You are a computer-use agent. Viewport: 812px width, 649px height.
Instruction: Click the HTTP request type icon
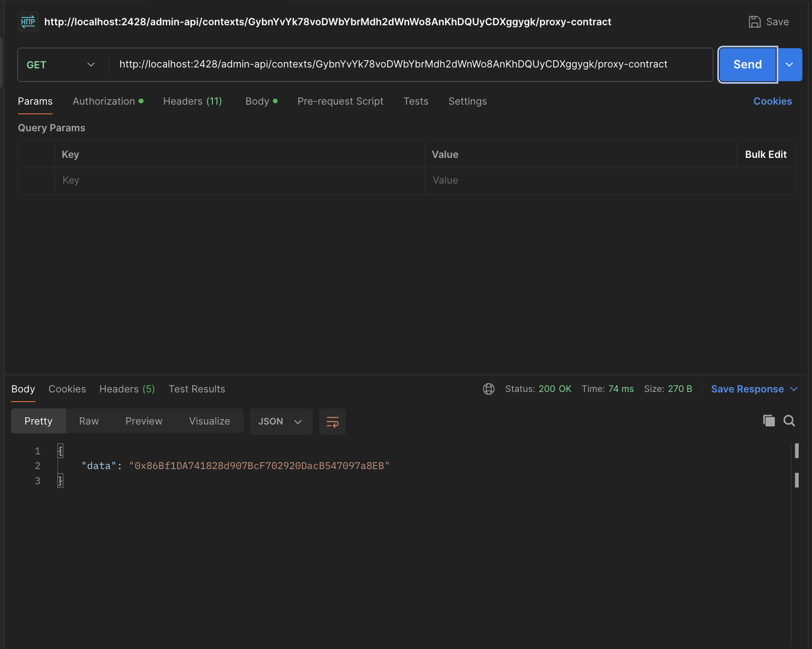28,22
